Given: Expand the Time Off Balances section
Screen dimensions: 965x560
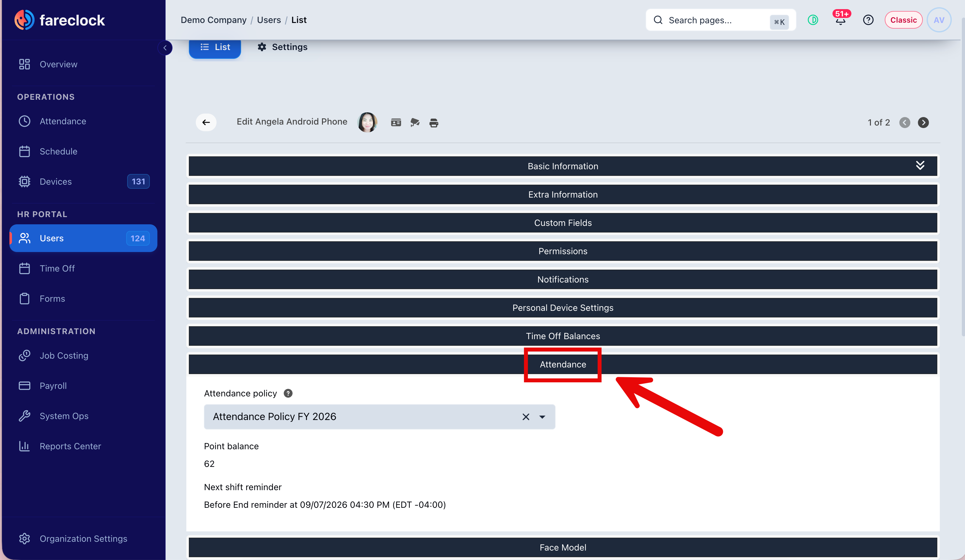Looking at the screenshot, I should (x=562, y=336).
